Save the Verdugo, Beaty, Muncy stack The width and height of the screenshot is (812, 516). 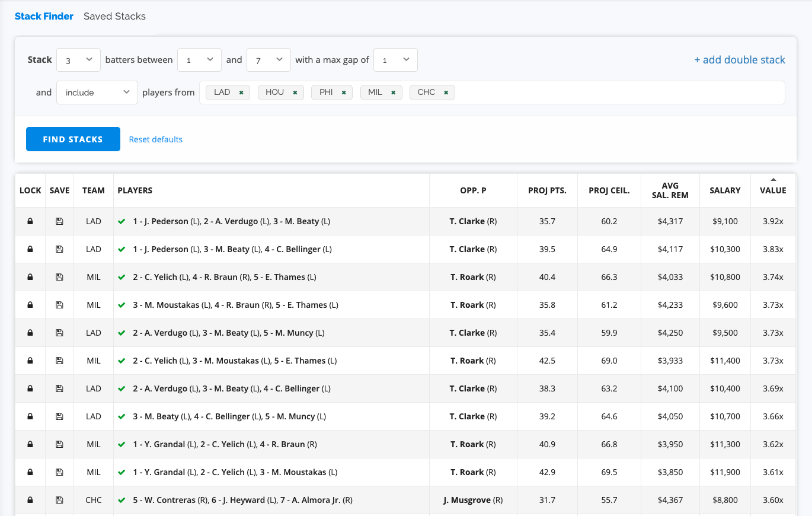coord(59,333)
